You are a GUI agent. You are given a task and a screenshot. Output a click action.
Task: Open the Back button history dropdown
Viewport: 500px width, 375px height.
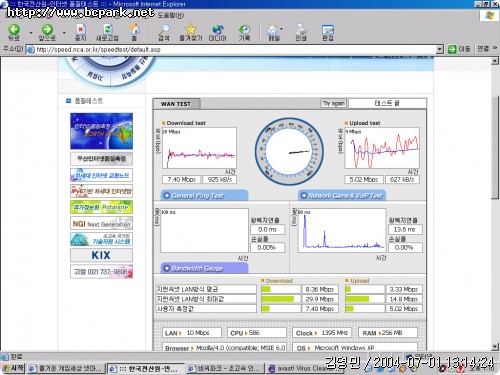tap(31, 33)
